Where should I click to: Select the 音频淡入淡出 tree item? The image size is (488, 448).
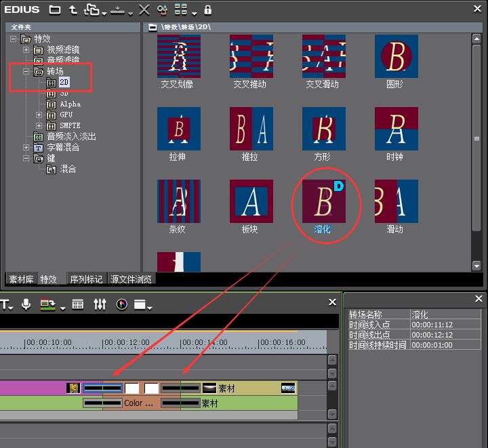point(71,137)
